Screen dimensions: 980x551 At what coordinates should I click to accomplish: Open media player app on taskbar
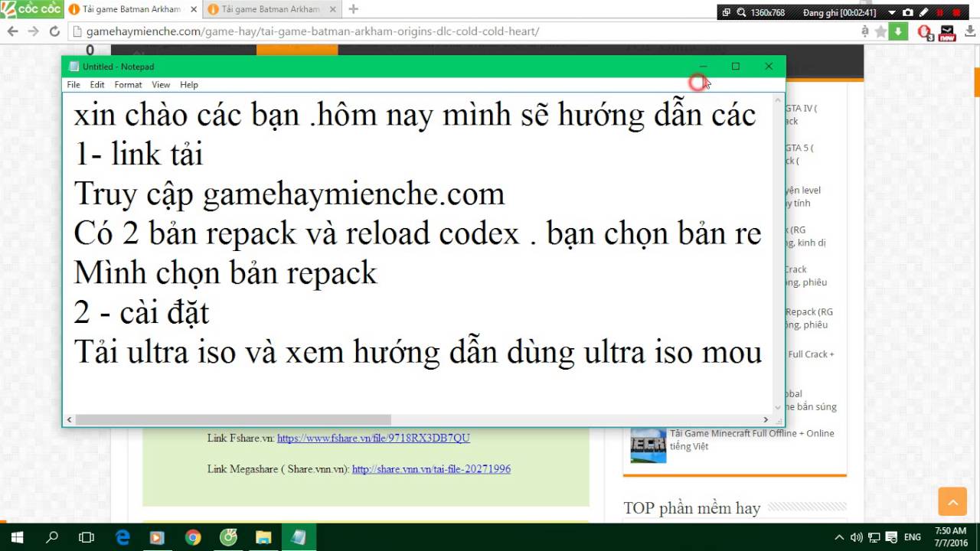pyautogui.click(x=157, y=537)
